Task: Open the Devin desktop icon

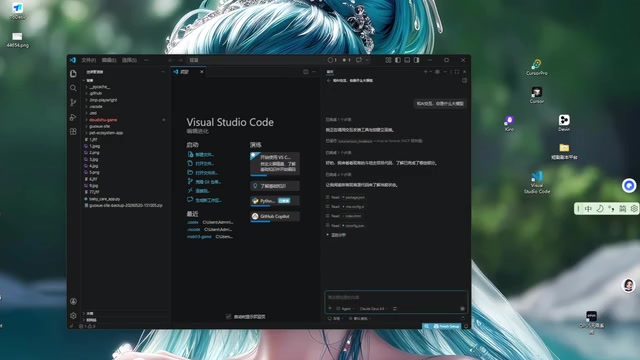Action: [x=564, y=123]
